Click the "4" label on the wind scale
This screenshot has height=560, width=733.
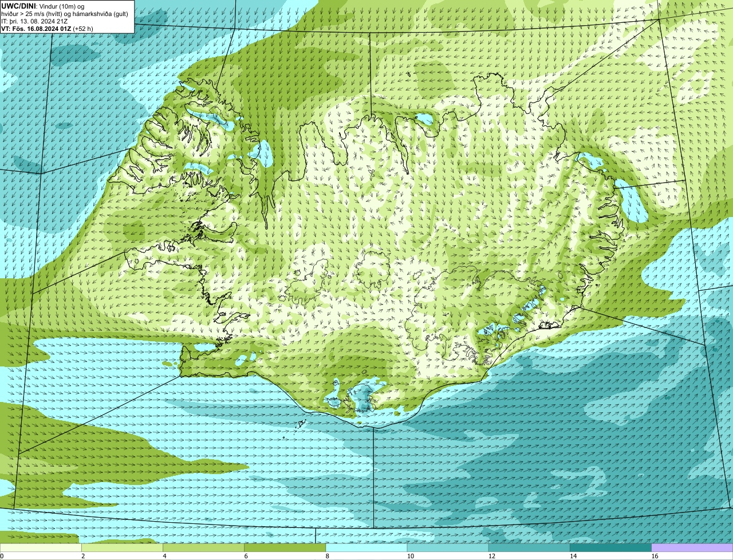(x=164, y=556)
